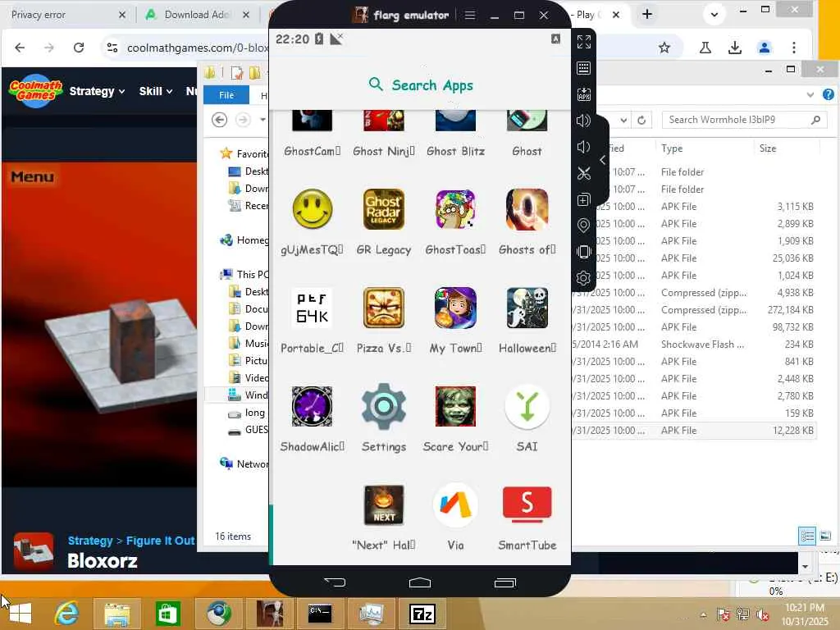Click the Search Apps field
Viewport: 840px width, 630px height.
[421, 84]
